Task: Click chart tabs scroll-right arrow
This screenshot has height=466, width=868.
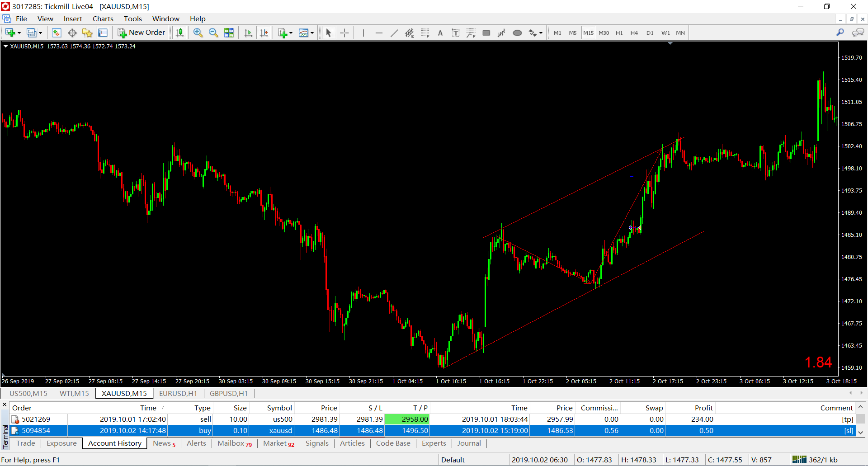Action: (861, 393)
